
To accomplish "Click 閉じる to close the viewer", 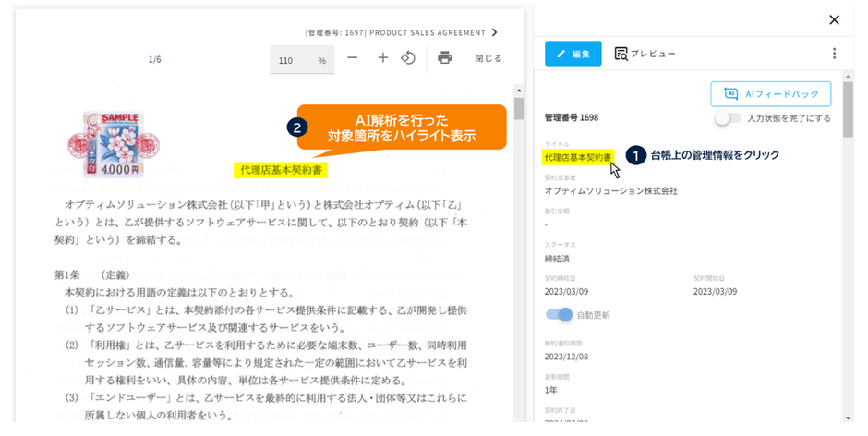I will [x=488, y=58].
